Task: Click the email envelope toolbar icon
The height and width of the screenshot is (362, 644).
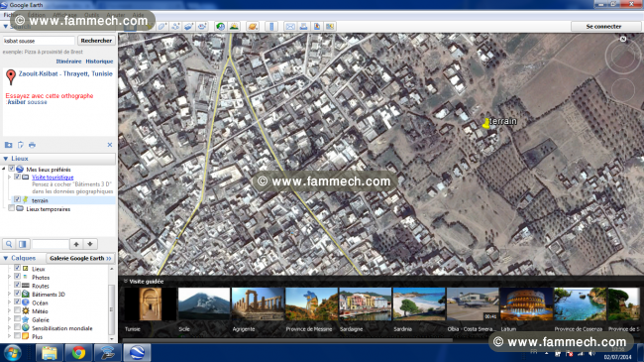Action: coord(290,27)
